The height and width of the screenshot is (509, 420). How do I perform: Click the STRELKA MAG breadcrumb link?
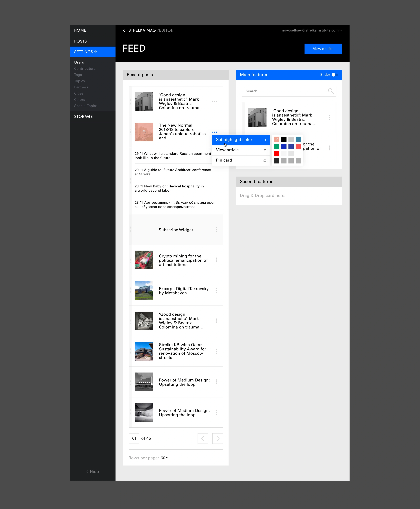coord(142,30)
